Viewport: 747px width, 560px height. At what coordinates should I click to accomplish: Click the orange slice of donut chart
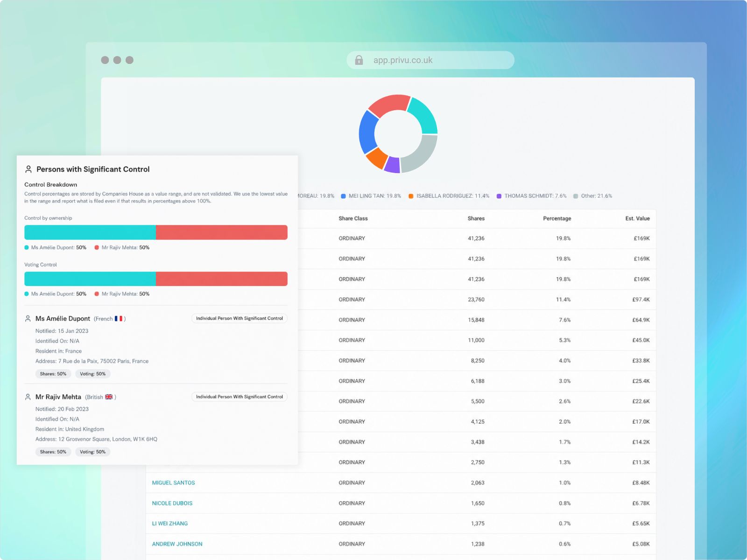377,158
